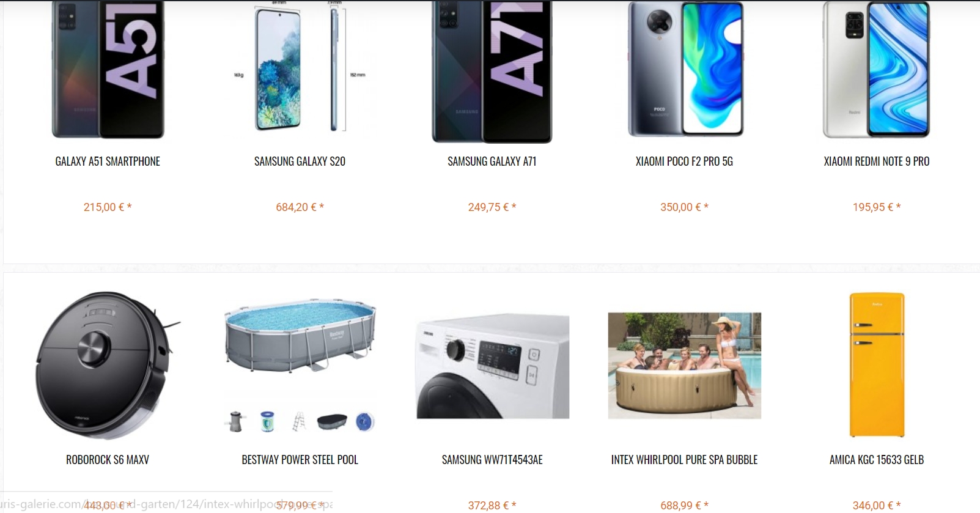Open the Samsung washing machine image

point(493,366)
